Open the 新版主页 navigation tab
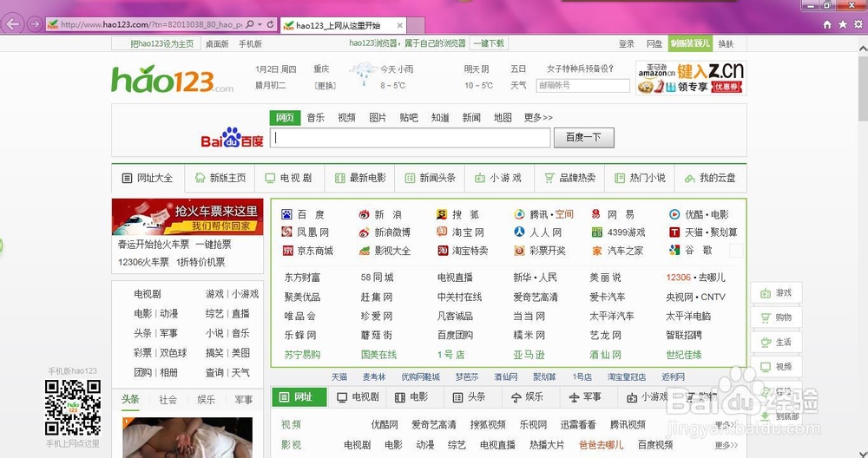This screenshot has height=458, width=868. pyautogui.click(x=220, y=178)
